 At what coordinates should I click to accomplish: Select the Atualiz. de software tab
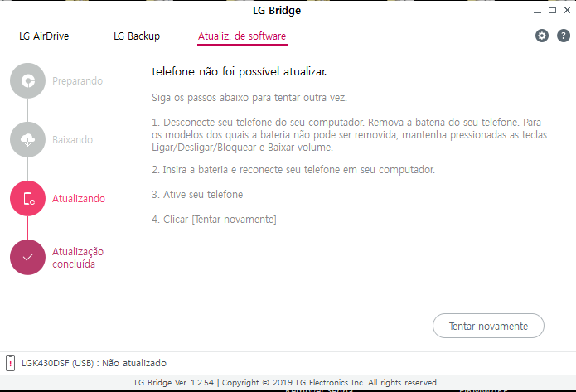[242, 36]
